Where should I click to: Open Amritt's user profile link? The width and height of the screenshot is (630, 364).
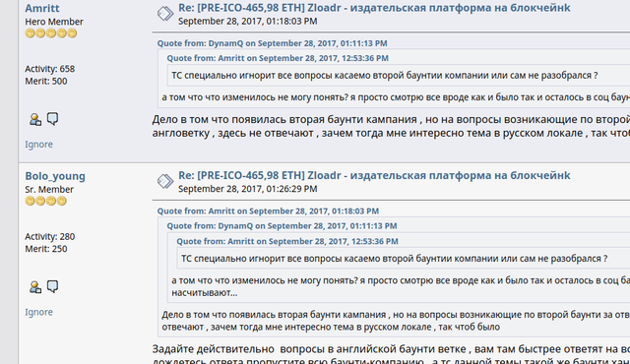42,8
